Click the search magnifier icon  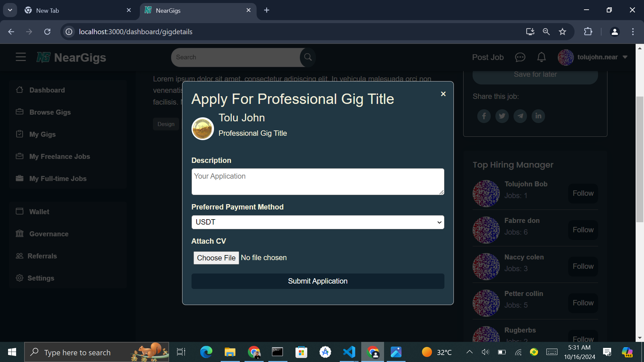click(x=308, y=57)
